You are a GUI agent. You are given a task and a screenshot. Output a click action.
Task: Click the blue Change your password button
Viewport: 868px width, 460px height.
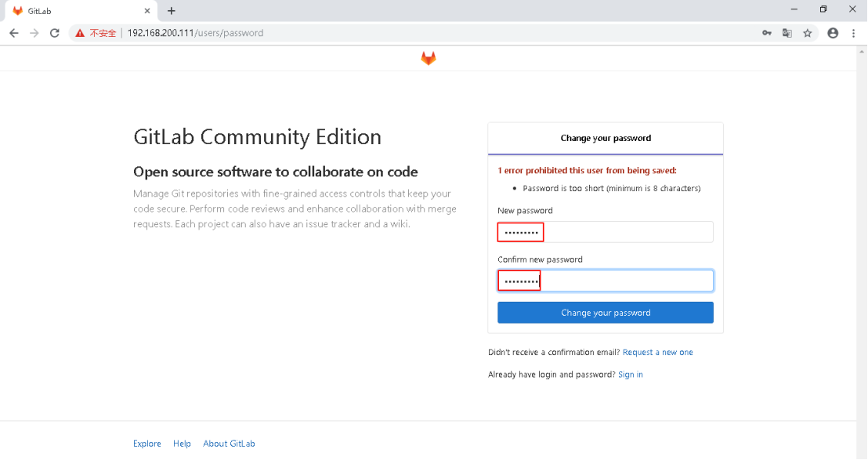[605, 313]
